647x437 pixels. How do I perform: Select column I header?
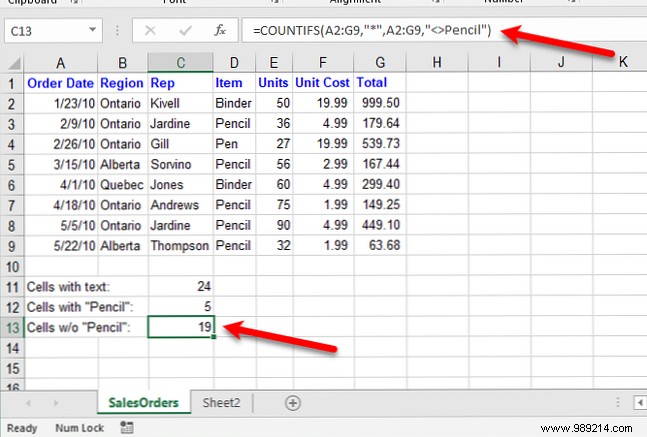tap(499, 63)
